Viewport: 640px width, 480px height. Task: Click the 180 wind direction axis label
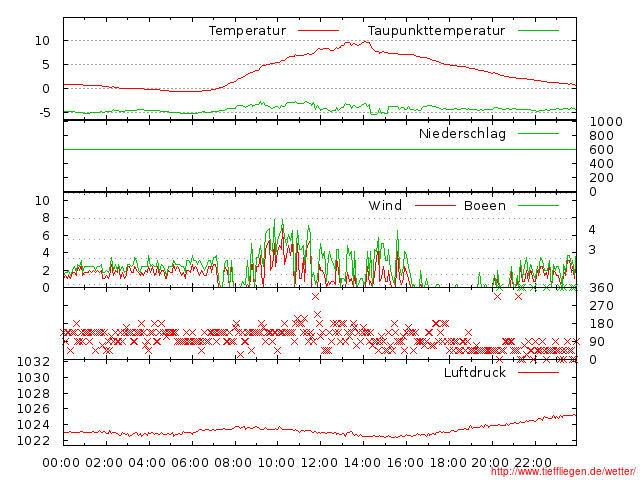pos(602,324)
